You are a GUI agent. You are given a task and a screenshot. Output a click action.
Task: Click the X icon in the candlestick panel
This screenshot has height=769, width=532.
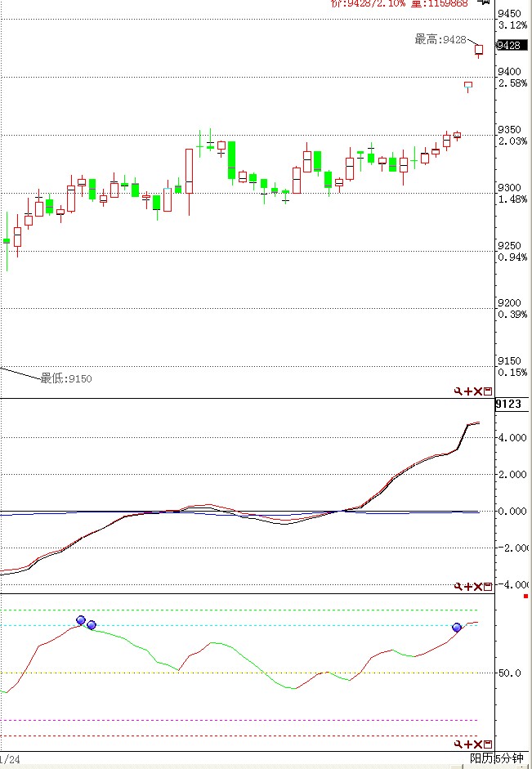478,391
